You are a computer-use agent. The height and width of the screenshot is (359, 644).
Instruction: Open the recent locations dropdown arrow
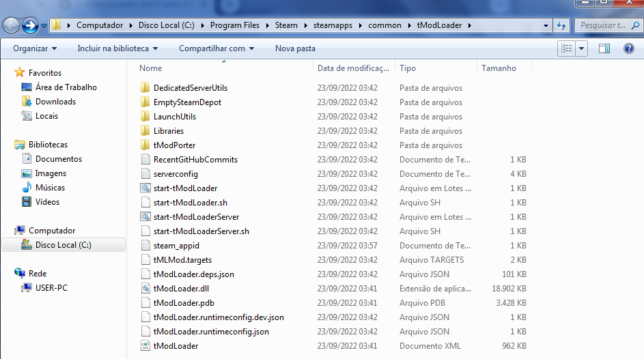click(44, 25)
